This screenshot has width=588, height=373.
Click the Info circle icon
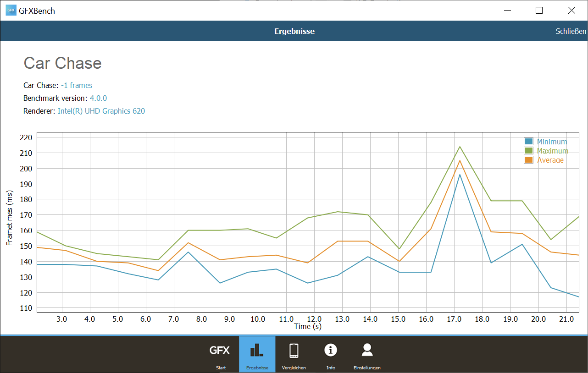(x=331, y=351)
